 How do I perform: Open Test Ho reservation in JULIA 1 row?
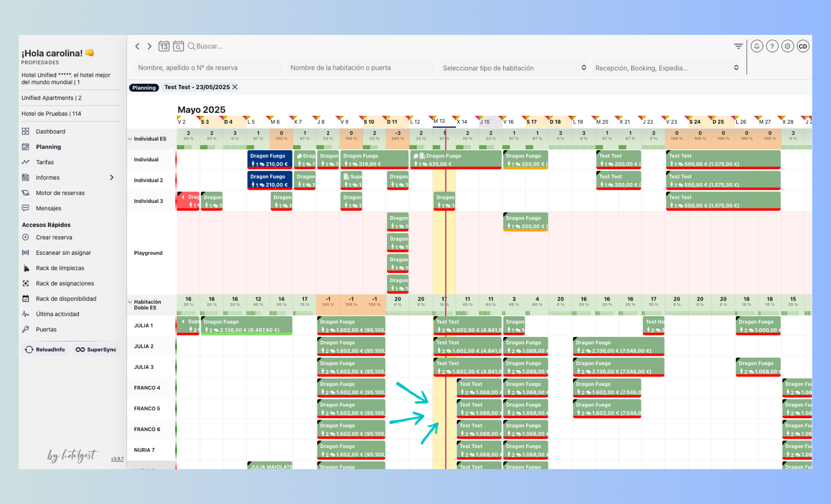coord(654,326)
